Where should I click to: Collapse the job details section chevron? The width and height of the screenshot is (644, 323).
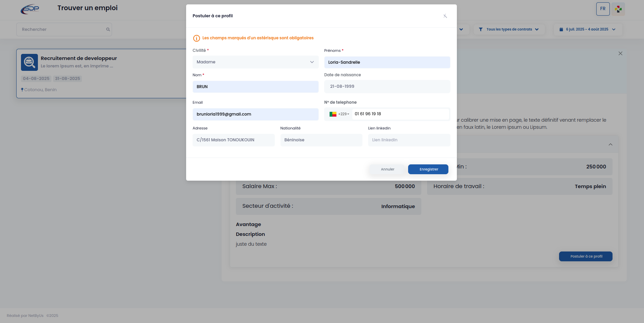(610, 145)
